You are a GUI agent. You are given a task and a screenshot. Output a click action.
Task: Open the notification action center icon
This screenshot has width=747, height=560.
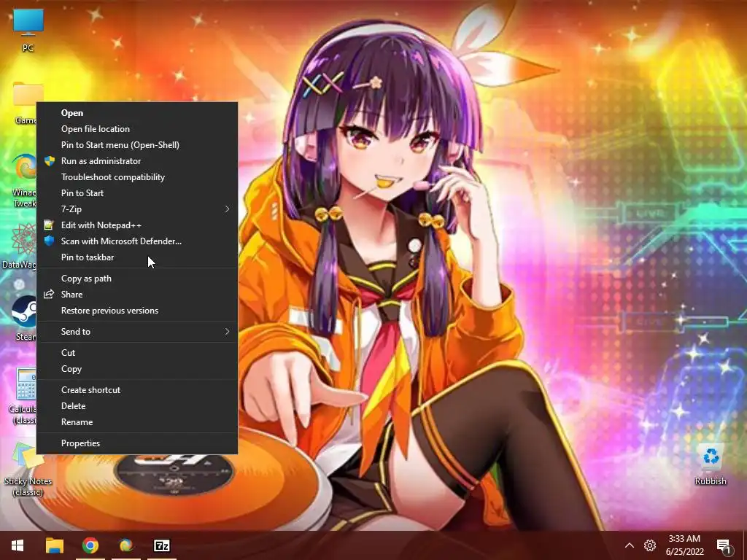(724, 545)
